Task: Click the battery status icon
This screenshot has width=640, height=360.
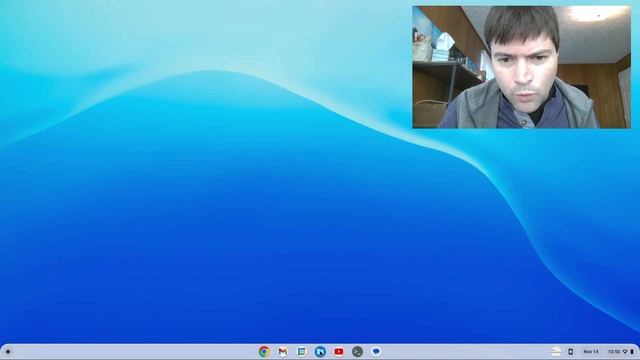Action: pyautogui.click(x=632, y=351)
